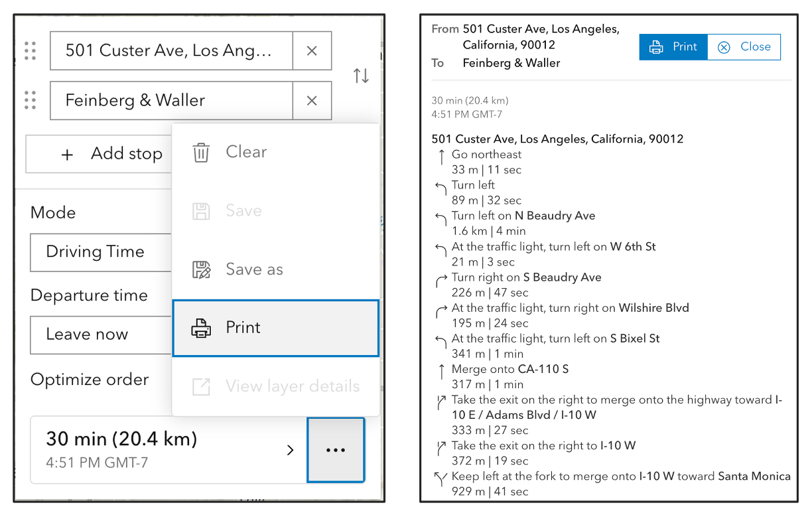Open the route options ellipsis button
This screenshot has width=812, height=515.
[336, 450]
